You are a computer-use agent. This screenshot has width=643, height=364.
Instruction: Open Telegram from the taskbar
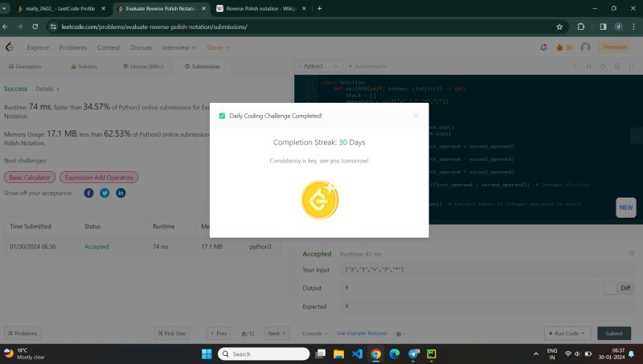(x=414, y=354)
